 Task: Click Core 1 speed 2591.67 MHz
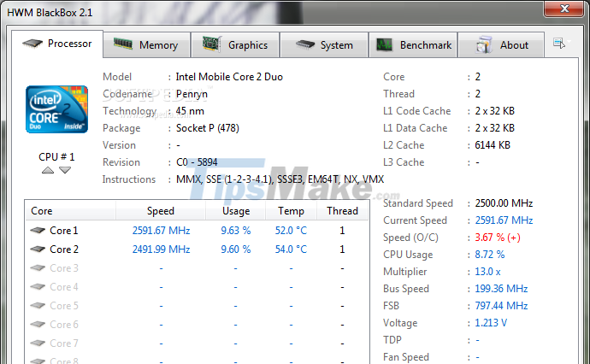click(x=161, y=231)
